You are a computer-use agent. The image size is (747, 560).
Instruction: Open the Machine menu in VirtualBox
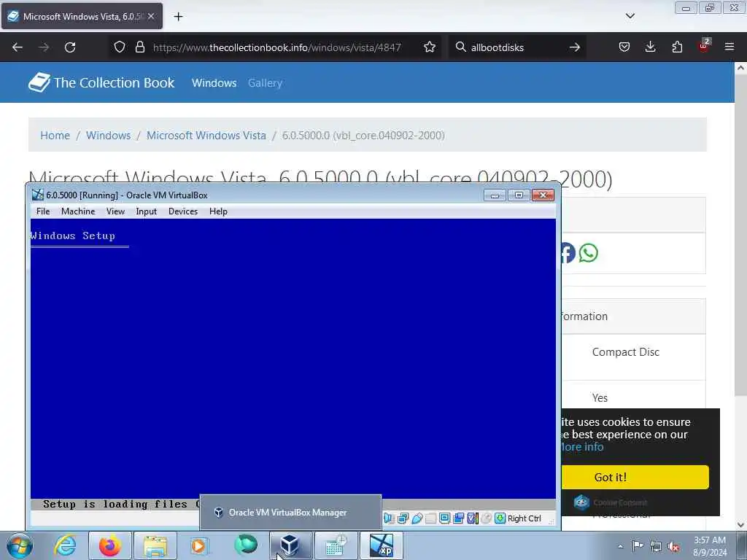click(x=78, y=211)
